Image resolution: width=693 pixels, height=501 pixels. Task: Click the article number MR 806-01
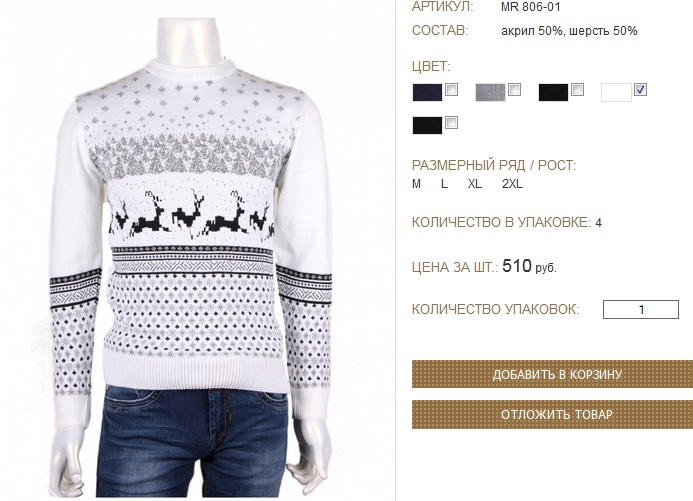click(531, 7)
